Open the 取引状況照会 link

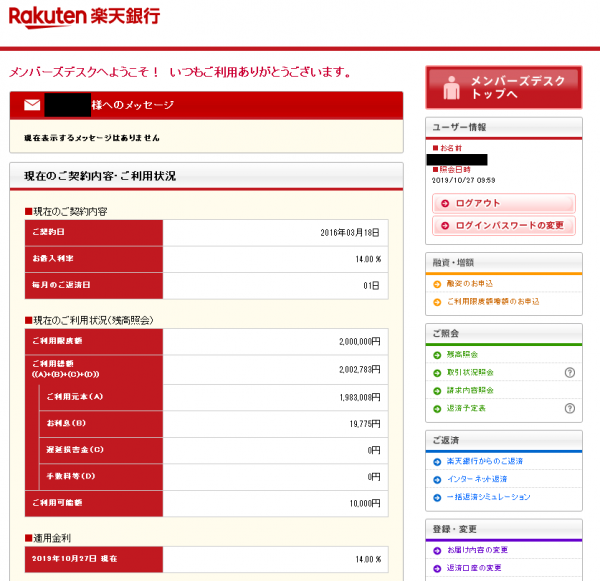(x=470, y=372)
